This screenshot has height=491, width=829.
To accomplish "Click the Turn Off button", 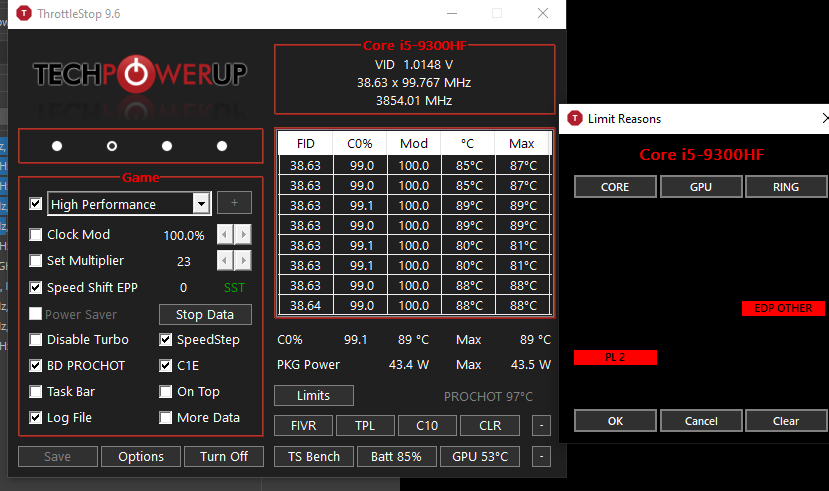I will click(x=224, y=457).
